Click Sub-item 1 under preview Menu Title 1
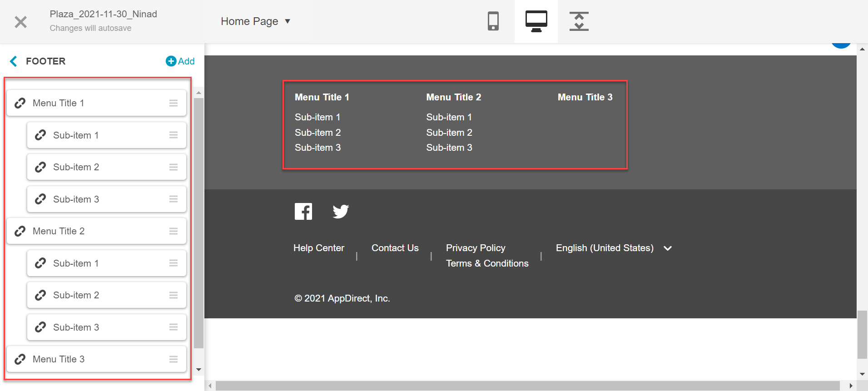The width and height of the screenshot is (868, 391). point(317,117)
